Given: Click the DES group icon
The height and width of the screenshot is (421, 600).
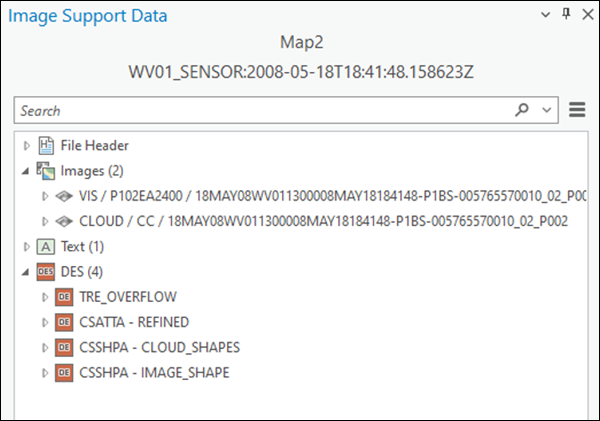Looking at the screenshot, I should pos(45,271).
